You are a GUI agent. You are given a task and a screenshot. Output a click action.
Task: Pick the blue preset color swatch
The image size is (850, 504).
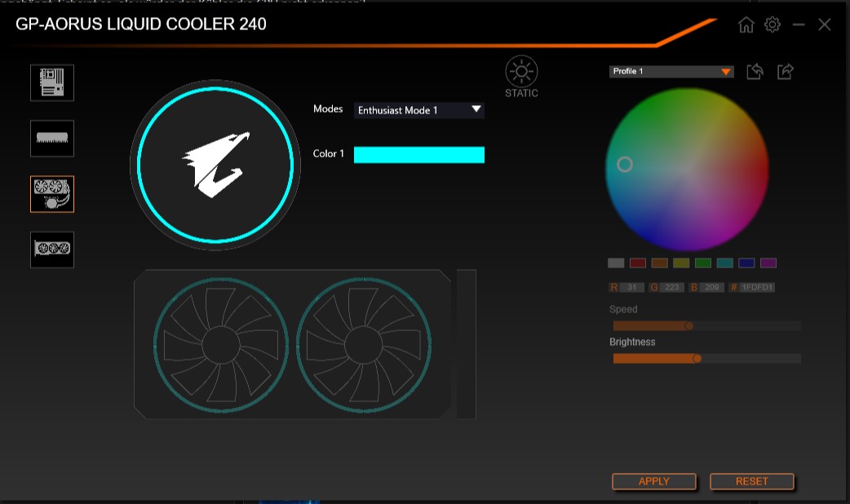pos(746,263)
